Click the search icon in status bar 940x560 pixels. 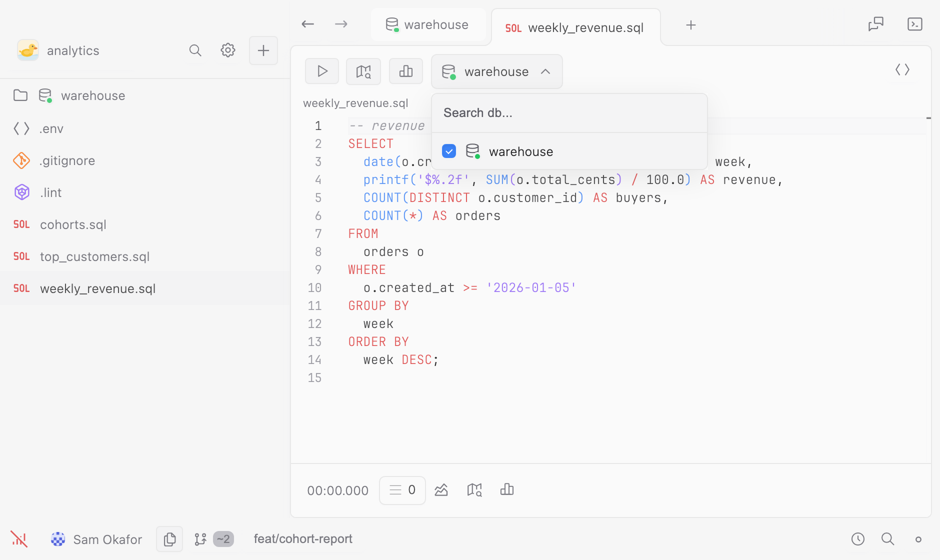(888, 539)
